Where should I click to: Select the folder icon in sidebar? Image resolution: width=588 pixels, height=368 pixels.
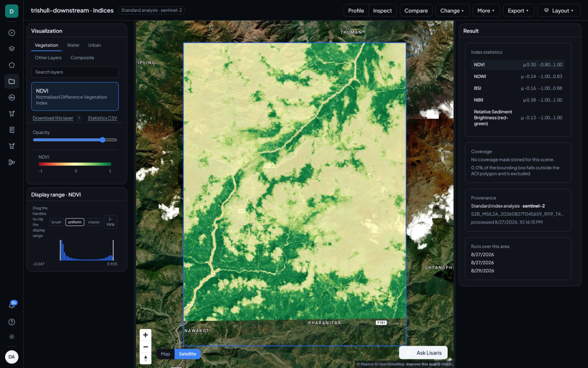(x=12, y=81)
